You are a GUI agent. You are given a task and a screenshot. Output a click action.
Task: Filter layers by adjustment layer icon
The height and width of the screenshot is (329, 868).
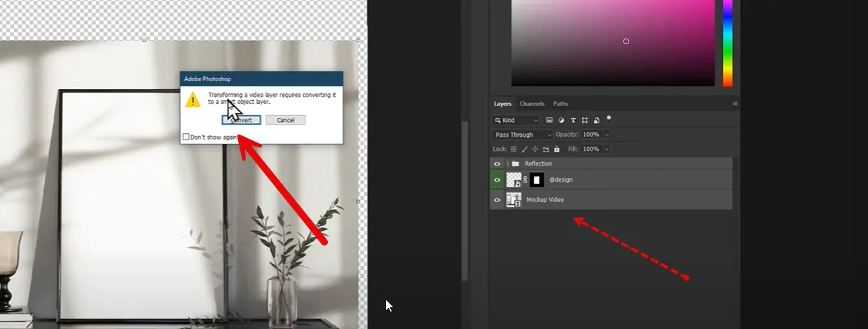point(561,120)
